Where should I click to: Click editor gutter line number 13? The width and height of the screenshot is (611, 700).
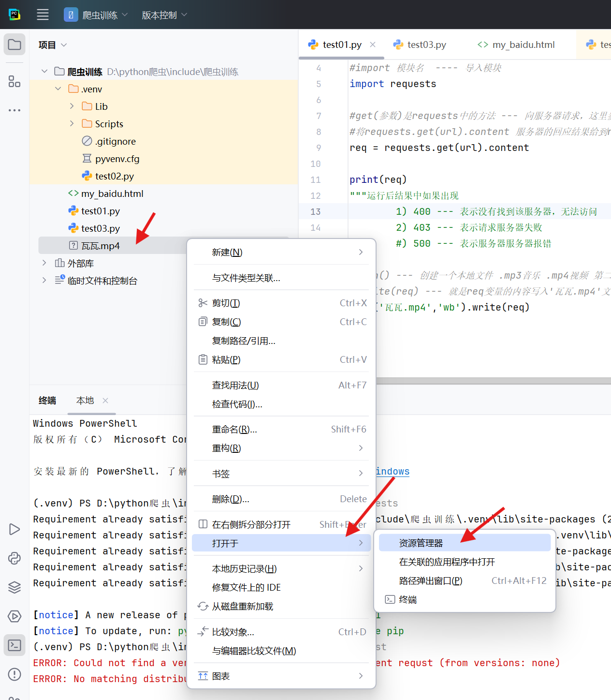coord(316,211)
